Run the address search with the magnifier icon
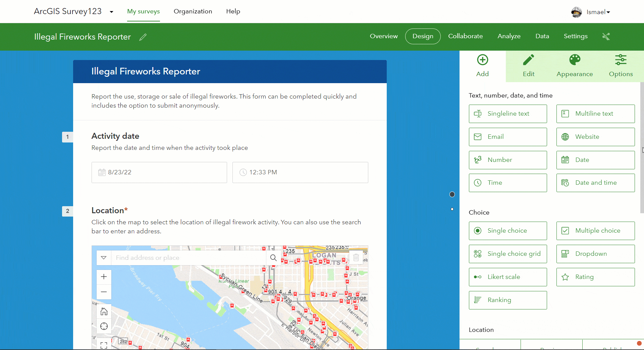644x350 pixels. tap(273, 257)
